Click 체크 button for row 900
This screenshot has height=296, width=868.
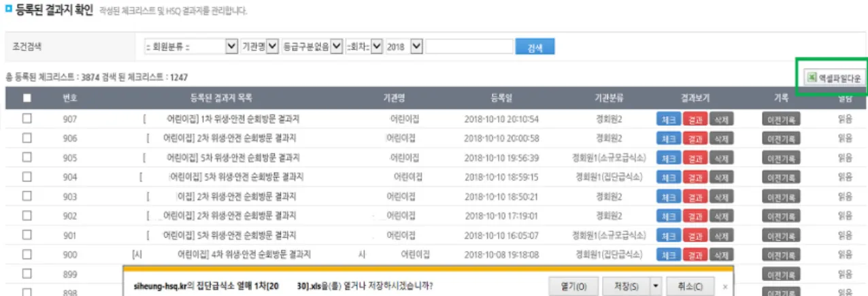(668, 254)
